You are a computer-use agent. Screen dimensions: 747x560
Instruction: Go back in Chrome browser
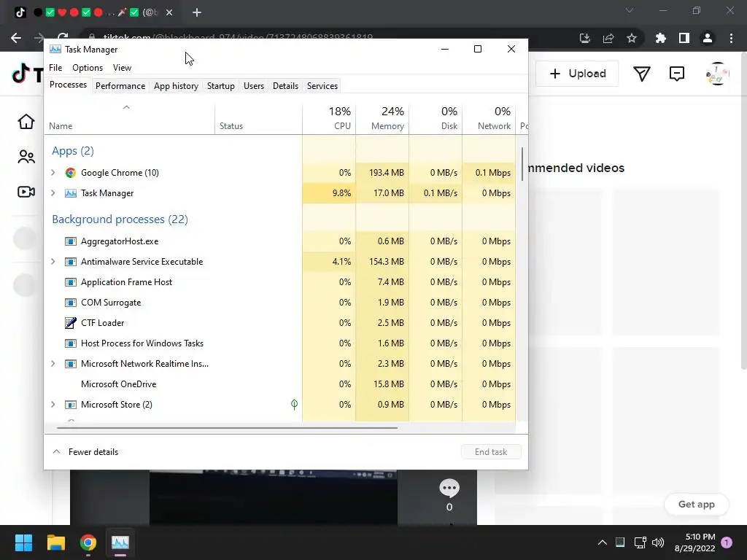click(16, 38)
